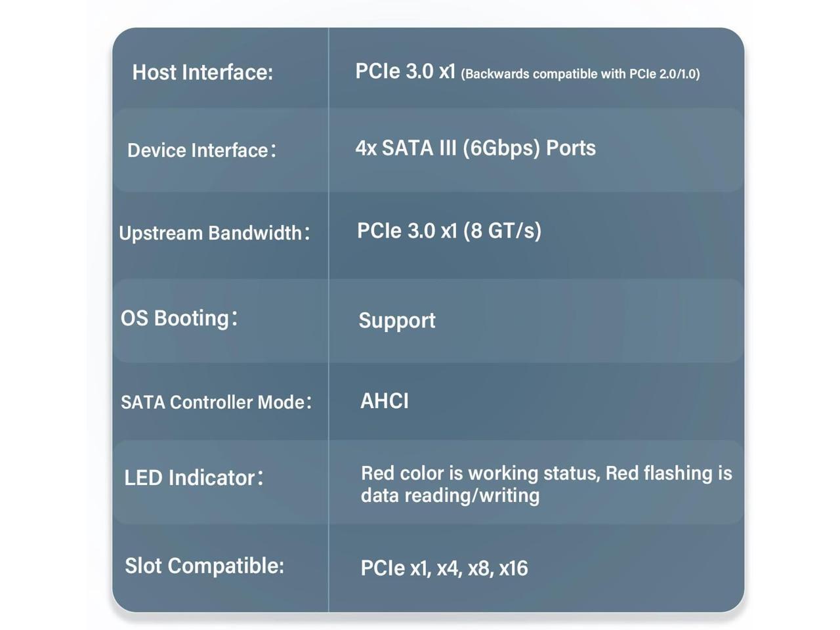Click the "SATA Controller Mode:" label

tap(216, 402)
